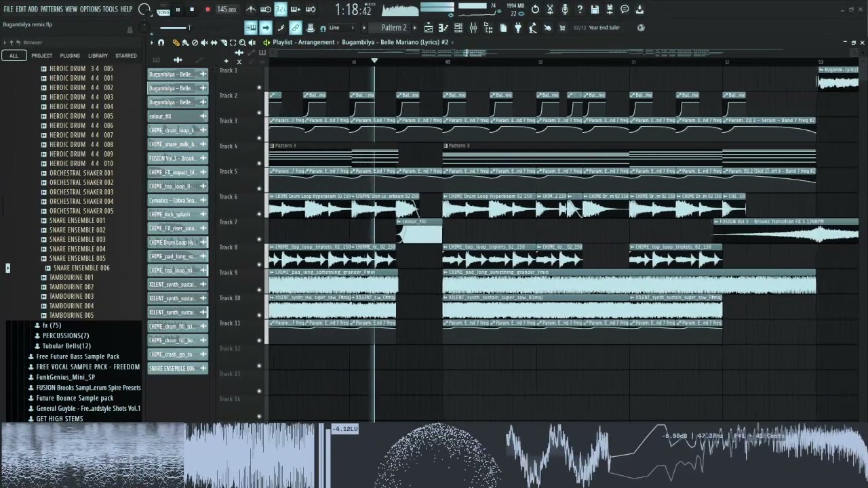Toggle the 3-2-1 recording countdown
This screenshot has height=488, width=868.
coord(281,9)
